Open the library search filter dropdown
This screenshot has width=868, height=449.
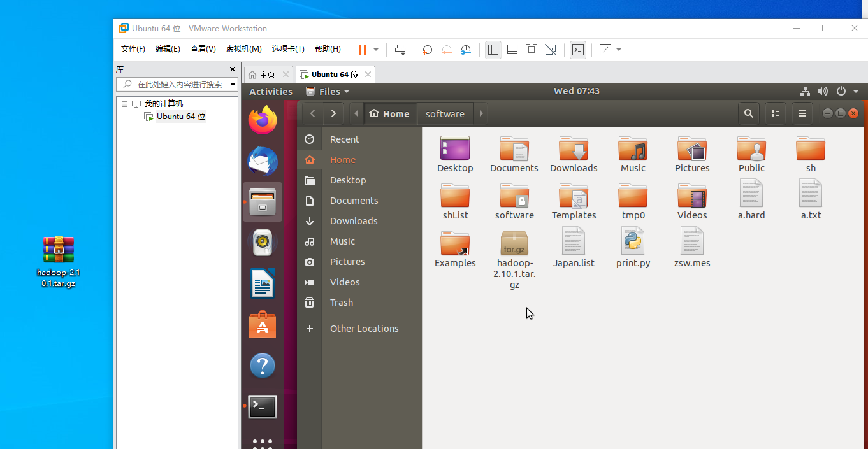pos(233,84)
